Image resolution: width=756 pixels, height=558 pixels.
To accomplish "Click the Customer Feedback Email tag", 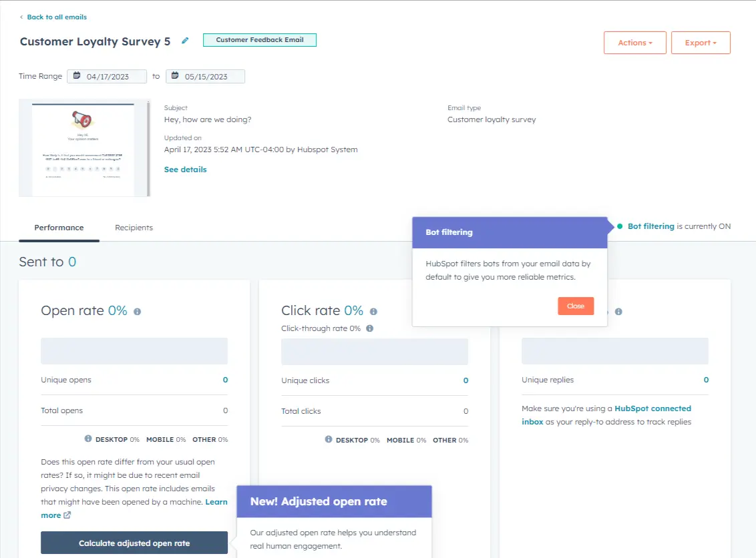I will pyautogui.click(x=259, y=40).
